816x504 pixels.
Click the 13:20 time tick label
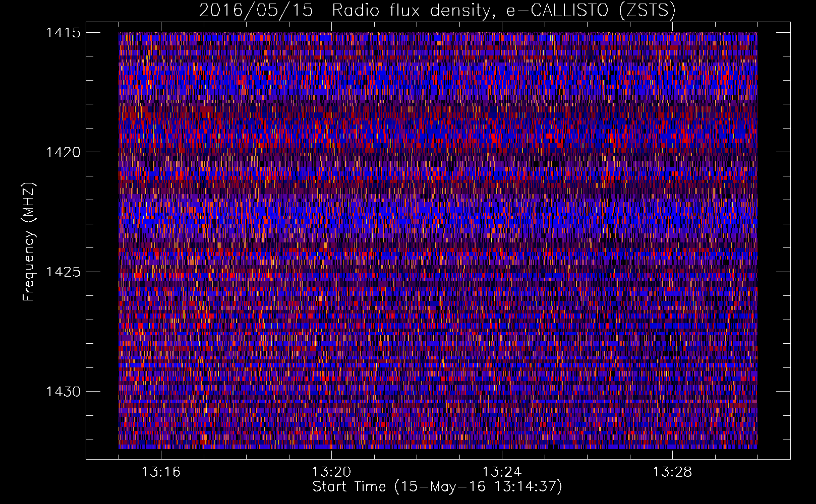click(331, 472)
